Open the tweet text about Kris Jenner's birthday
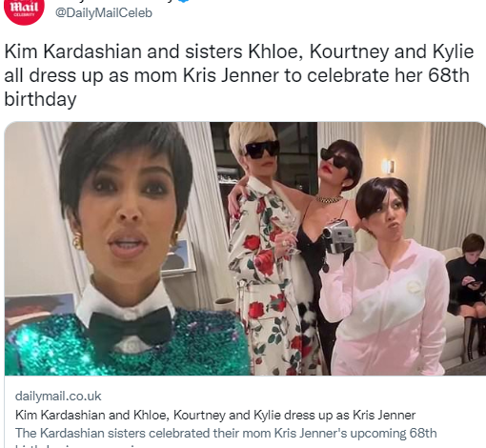 click(x=239, y=75)
